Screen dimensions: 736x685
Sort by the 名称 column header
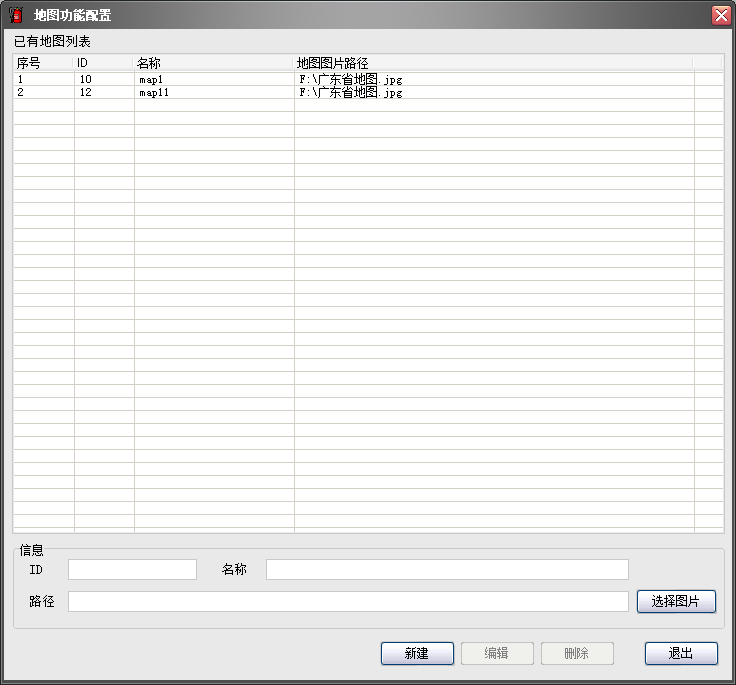[x=214, y=63]
